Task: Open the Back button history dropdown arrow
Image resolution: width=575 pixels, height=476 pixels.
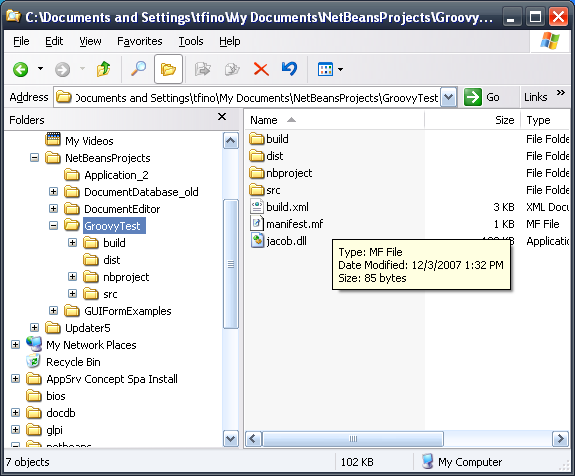Action: tap(40, 69)
